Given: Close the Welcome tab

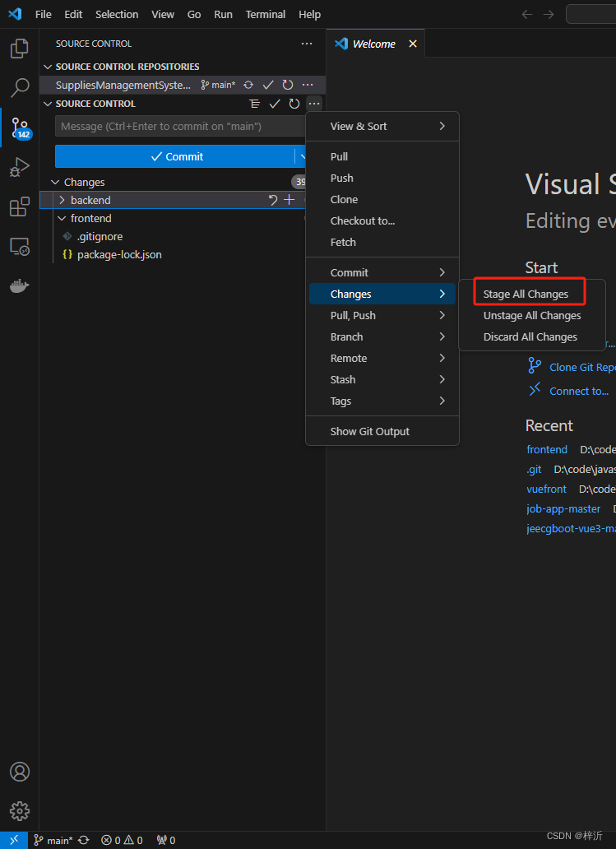Looking at the screenshot, I should point(413,44).
